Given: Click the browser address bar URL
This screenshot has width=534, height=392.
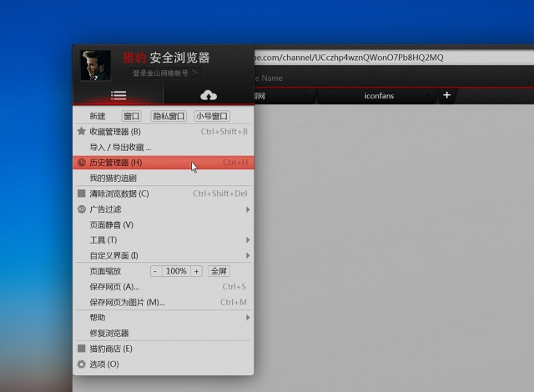Looking at the screenshot, I should pyautogui.click(x=349, y=58).
